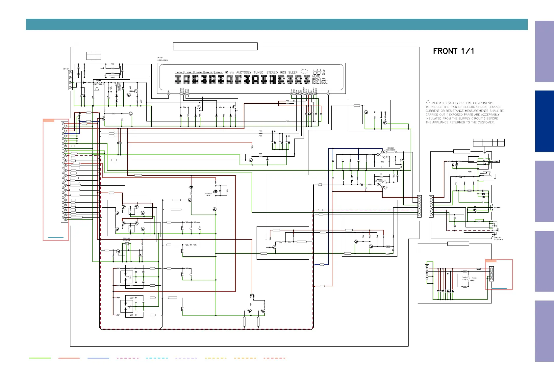This screenshot has height=392, width=554.
Task: Open the bottommost purple side tab
Action: point(544,331)
